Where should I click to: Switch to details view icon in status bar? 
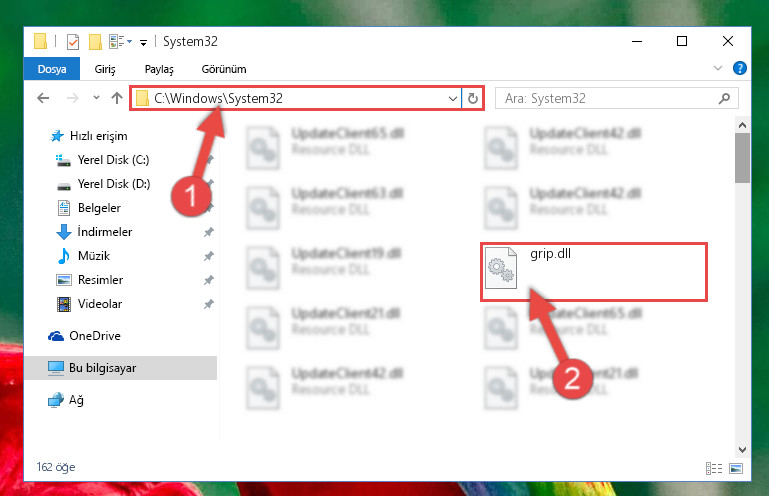pyautogui.click(x=714, y=469)
